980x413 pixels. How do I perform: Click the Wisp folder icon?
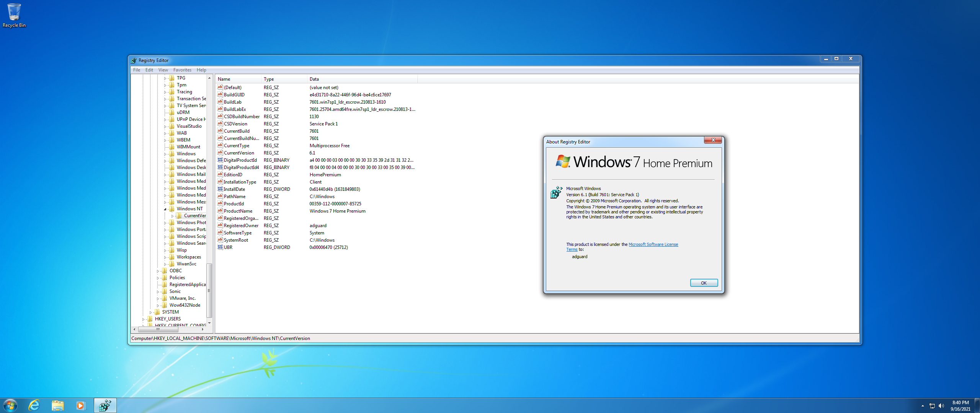click(172, 250)
